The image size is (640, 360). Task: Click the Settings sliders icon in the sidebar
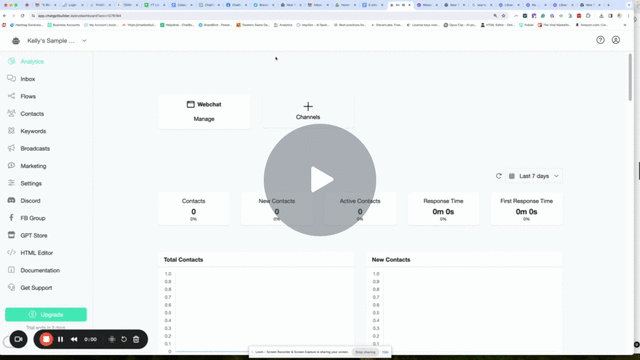11,183
